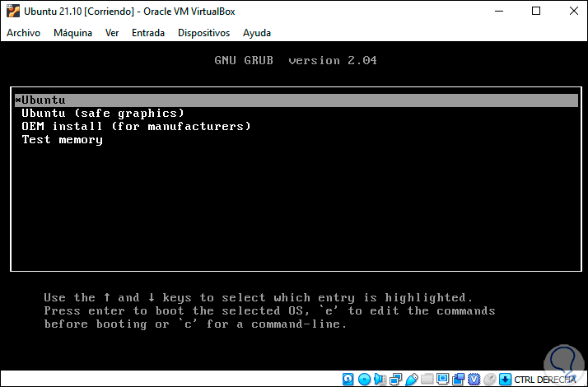The height and width of the screenshot is (387, 588).
Task: Click the mouse integration status icon
Action: pos(490,379)
